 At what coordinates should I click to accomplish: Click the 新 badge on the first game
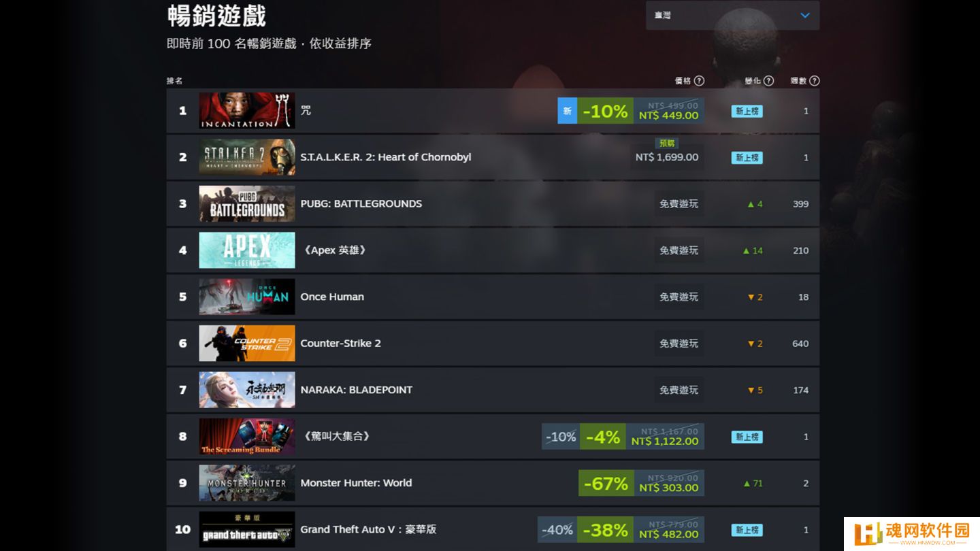click(567, 111)
